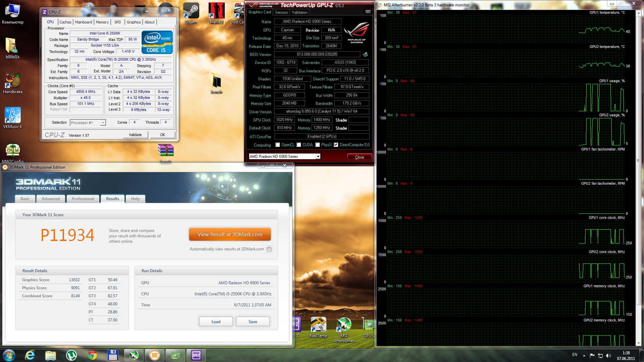The width and height of the screenshot is (644, 362).
Task: Click the GPU-Z screenshot camera icon
Action: [368, 12]
